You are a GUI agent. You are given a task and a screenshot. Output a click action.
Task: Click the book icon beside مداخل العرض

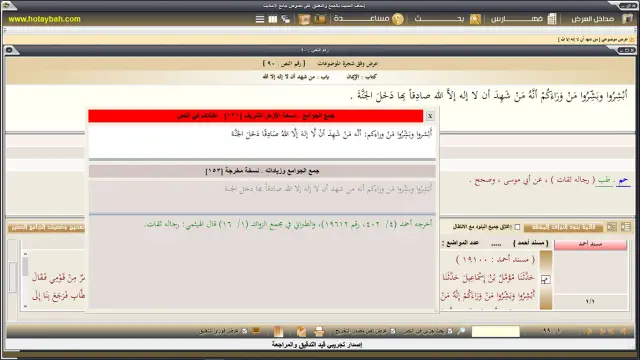(x=627, y=19)
